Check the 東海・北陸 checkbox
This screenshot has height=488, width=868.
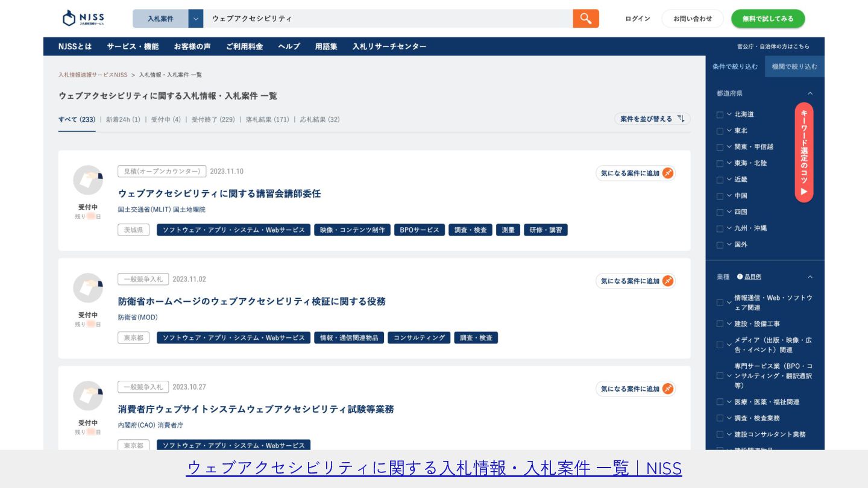pos(720,163)
